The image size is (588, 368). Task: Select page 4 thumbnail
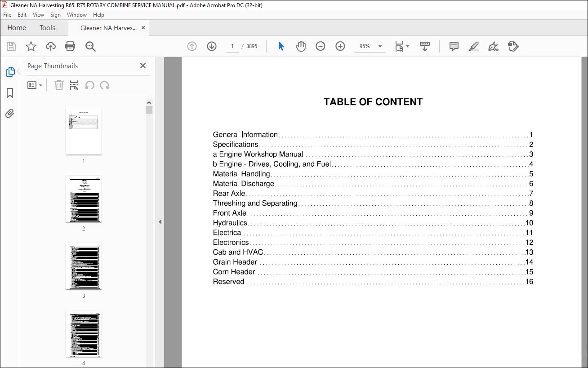tap(84, 333)
